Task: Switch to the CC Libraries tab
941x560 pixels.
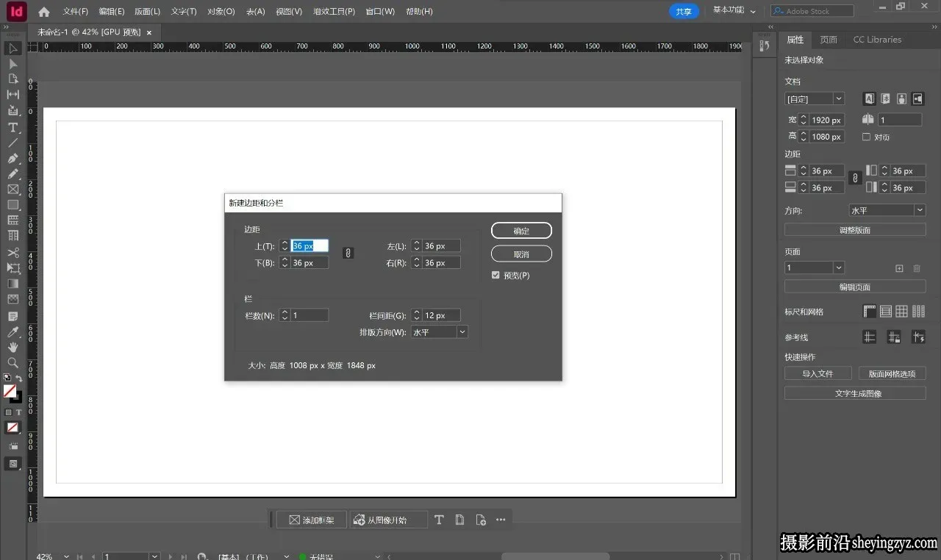Action: [877, 40]
